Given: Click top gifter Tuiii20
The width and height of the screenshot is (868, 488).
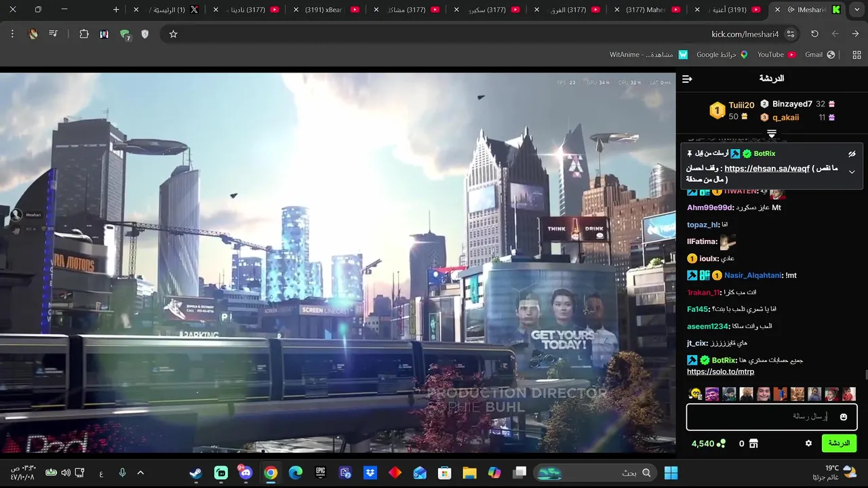Looking at the screenshot, I should 741,105.
